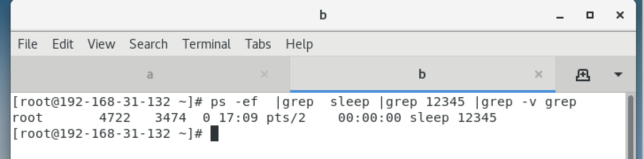644x159 pixels.
Task: Open the Search menu
Action: pos(149,44)
